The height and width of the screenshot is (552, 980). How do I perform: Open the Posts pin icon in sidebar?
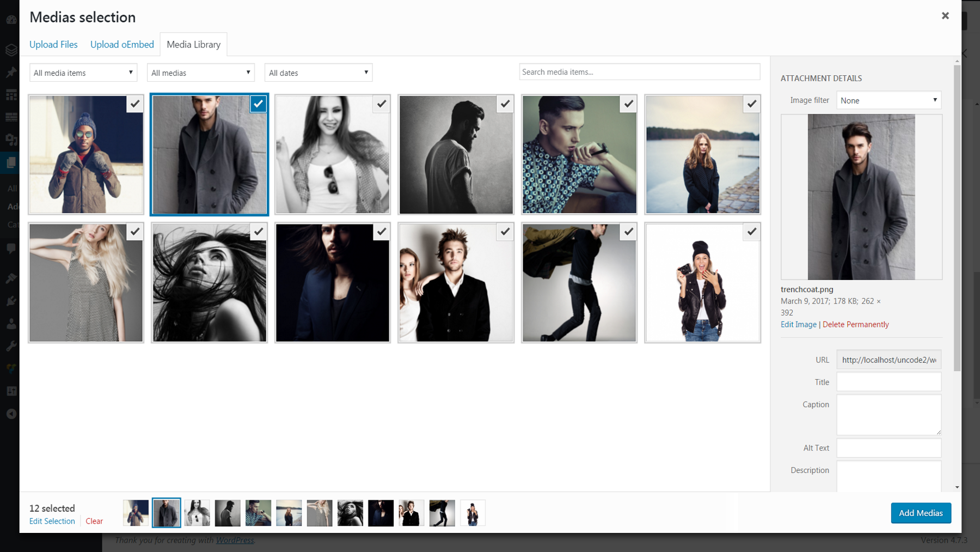click(11, 72)
